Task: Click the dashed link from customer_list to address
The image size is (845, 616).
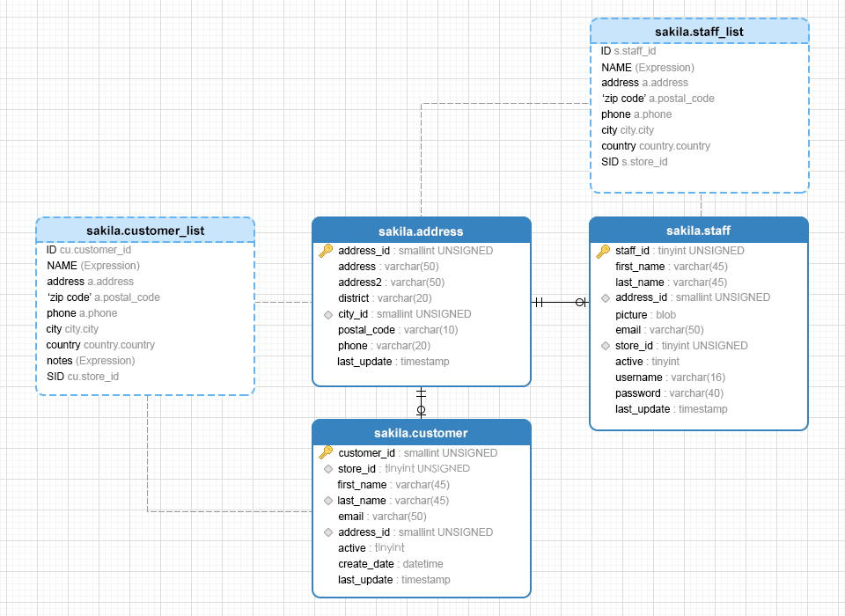Action: pos(283,303)
